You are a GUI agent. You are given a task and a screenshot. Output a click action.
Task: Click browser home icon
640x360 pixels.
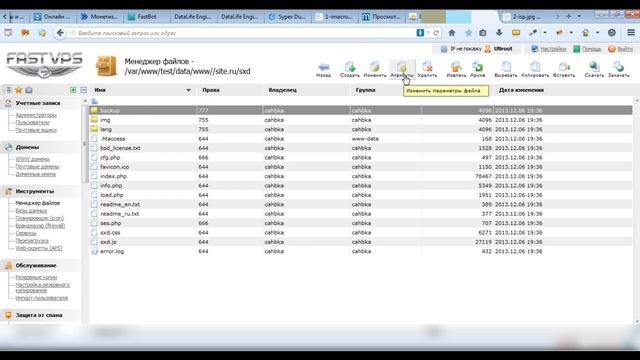point(451,33)
